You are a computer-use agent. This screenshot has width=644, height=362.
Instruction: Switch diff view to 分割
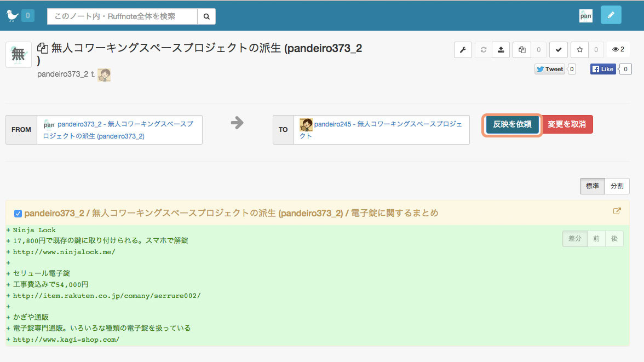click(617, 186)
